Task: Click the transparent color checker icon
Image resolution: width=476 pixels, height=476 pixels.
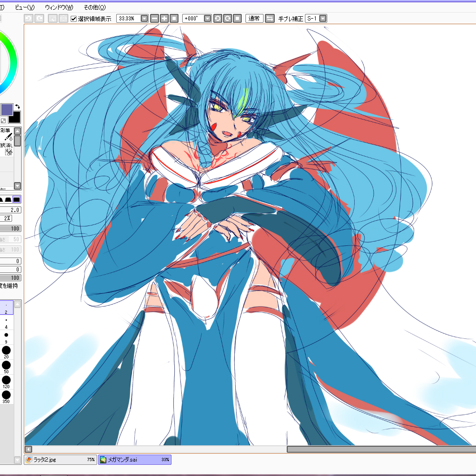Action: click(x=3, y=120)
